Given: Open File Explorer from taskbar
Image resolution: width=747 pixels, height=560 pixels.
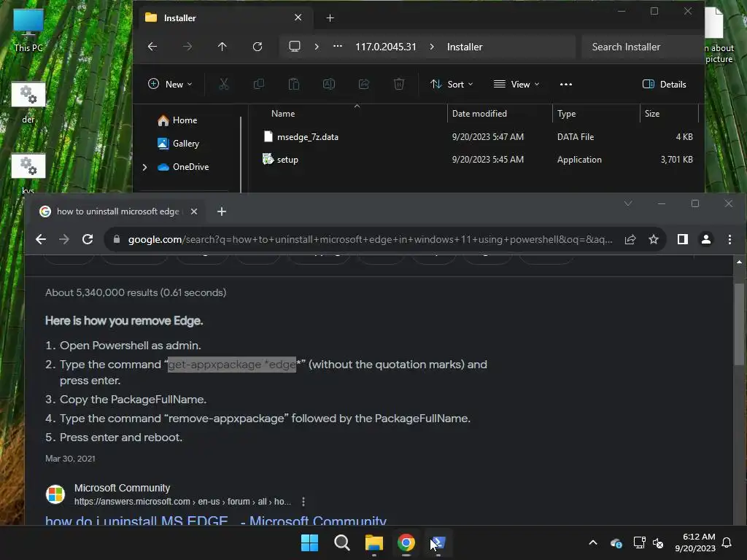Looking at the screenshot, I should [x=374, y=542].
